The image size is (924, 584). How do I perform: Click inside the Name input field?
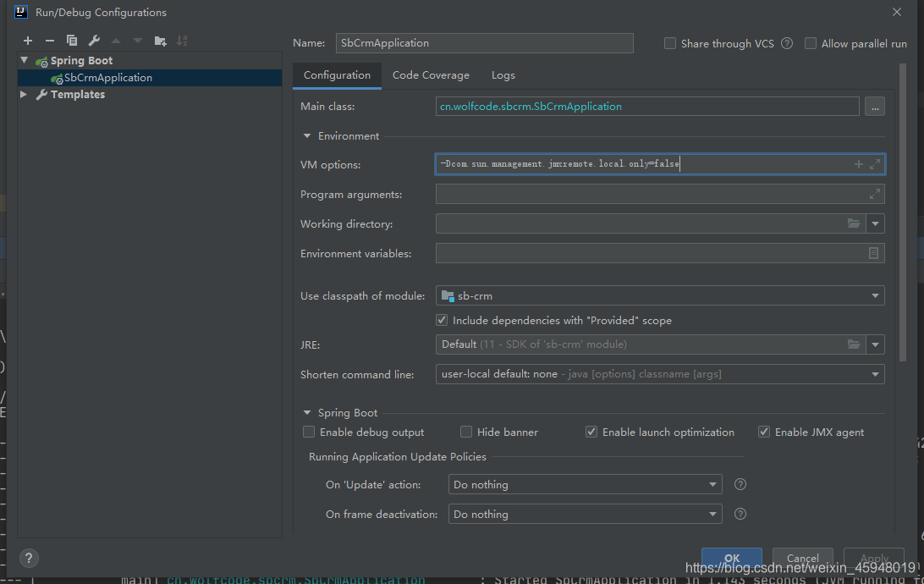484,42
